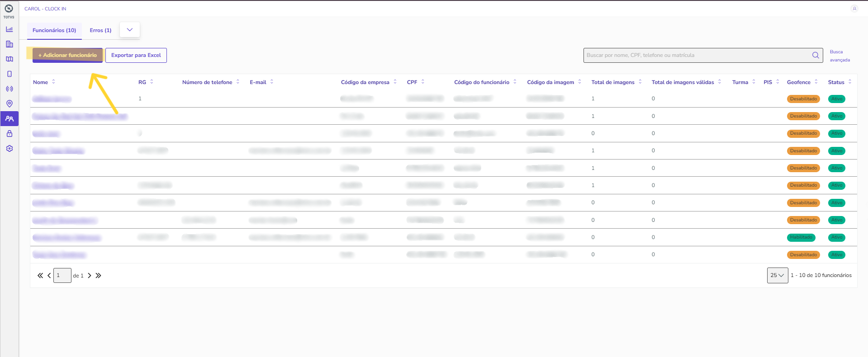The width and height of the screenshot is (868, 357).
Task: Jump to first page double arrow
Action: (40, 276)
